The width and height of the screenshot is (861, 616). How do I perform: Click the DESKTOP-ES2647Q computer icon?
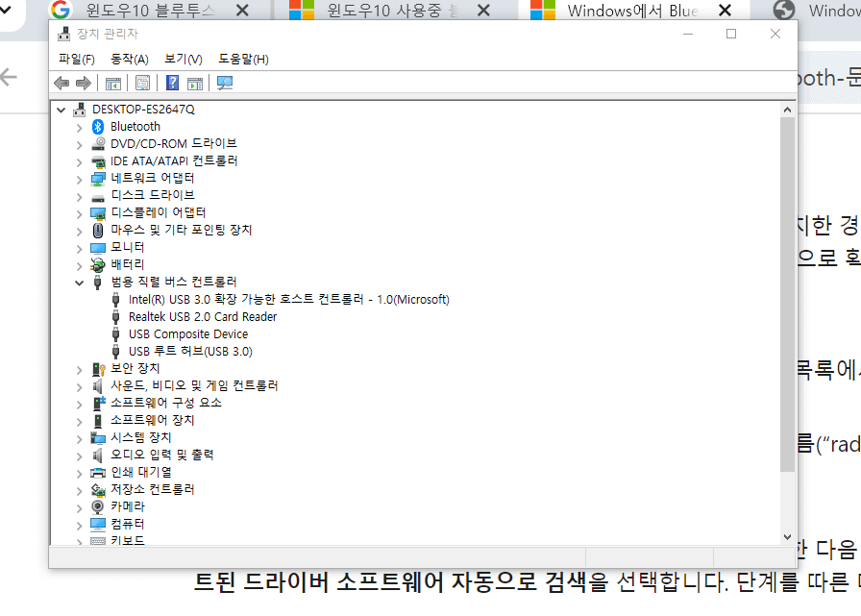pos(80,110)
